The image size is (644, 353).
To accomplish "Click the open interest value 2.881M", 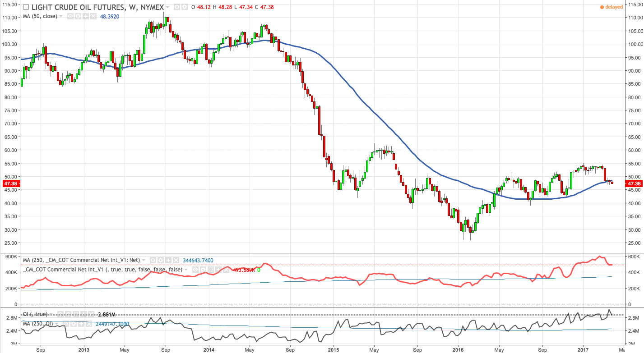I will (x=107, y=315).
